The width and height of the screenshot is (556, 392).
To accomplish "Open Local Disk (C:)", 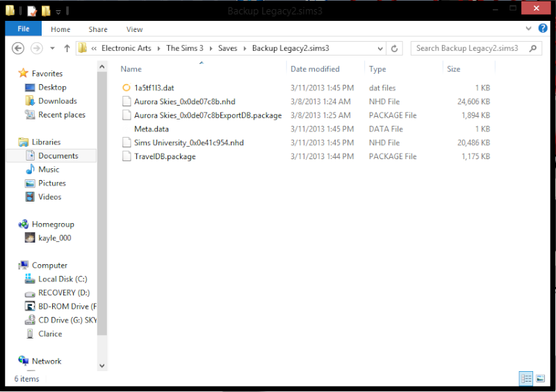I will pos(63,279).
